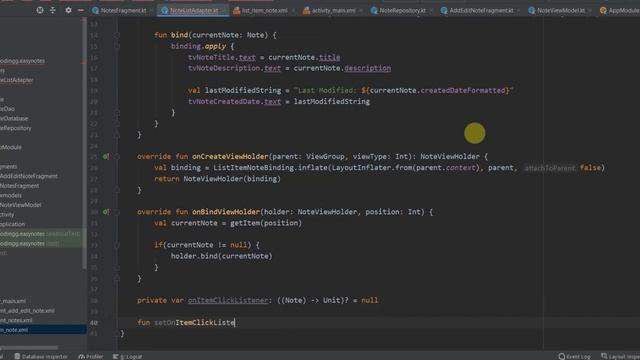Close the NotesFragment.kt tab

(151, 11)
